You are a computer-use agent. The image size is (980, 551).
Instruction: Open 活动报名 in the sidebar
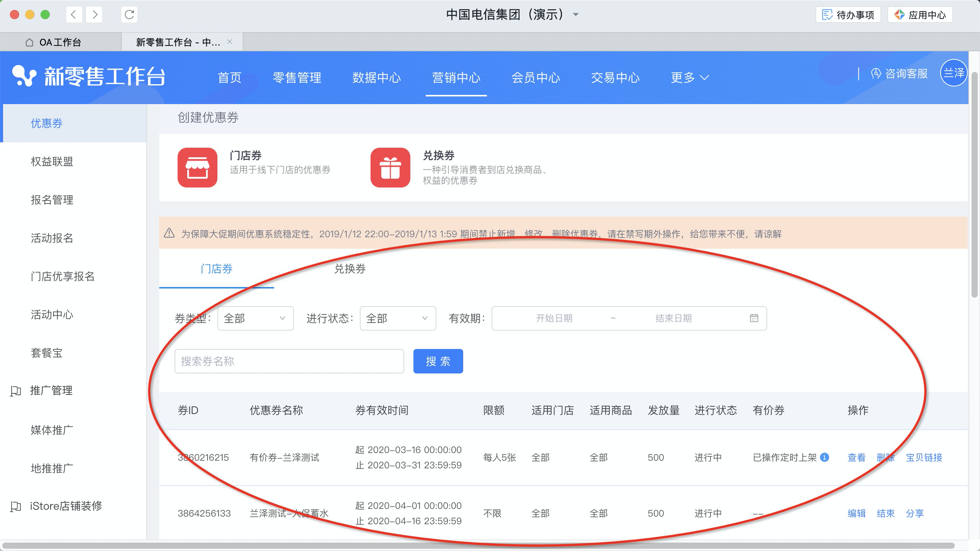tap(52, 238)
